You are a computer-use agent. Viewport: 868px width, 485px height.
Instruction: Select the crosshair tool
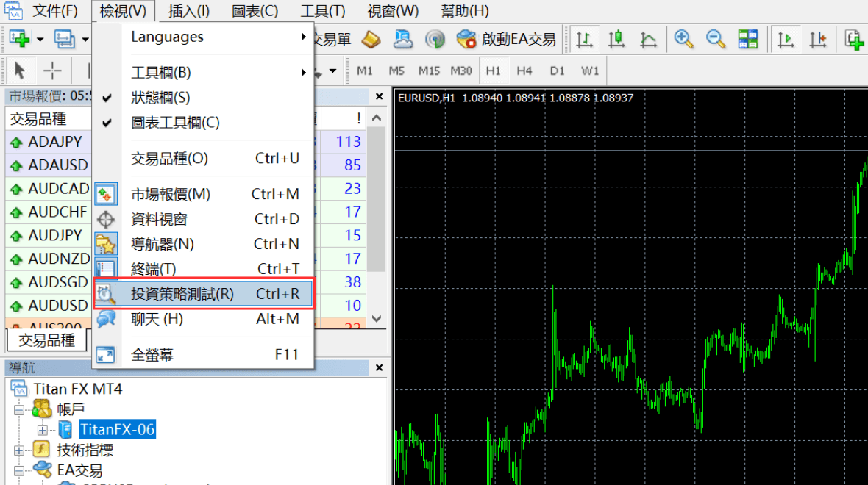coord(52,71)
